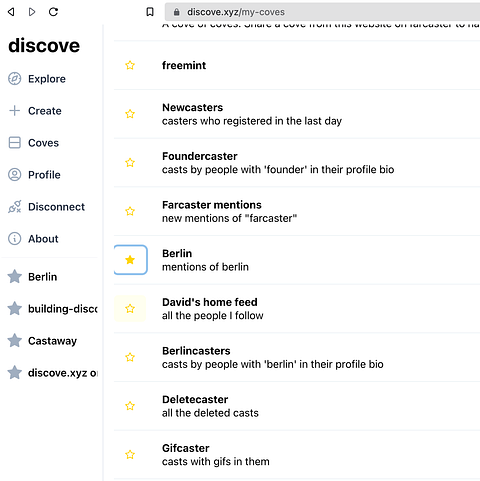480x481 pixels.
Task: Unstar the Berlin cove in the list
Action: coord(130,260)
